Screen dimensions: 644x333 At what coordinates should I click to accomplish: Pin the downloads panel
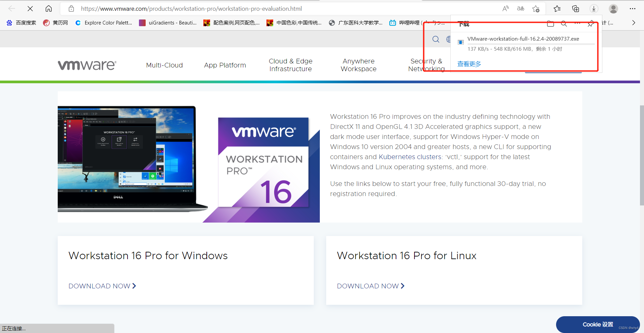[591, 23]
